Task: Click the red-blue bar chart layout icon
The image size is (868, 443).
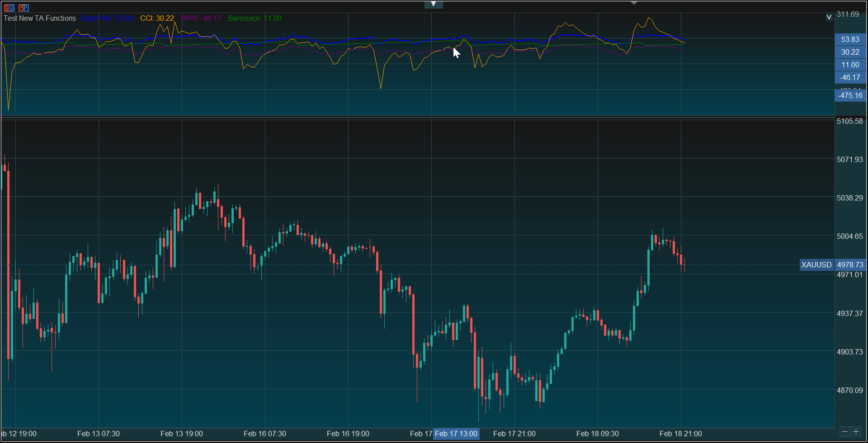Action: click(24, 8)
